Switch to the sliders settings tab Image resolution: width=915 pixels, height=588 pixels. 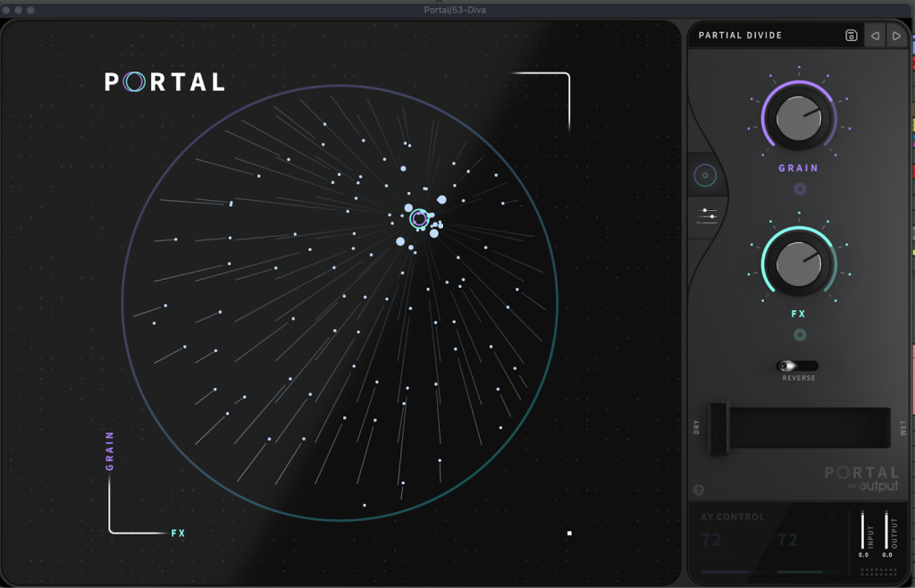pyautogui.click(x=709, y=214)
